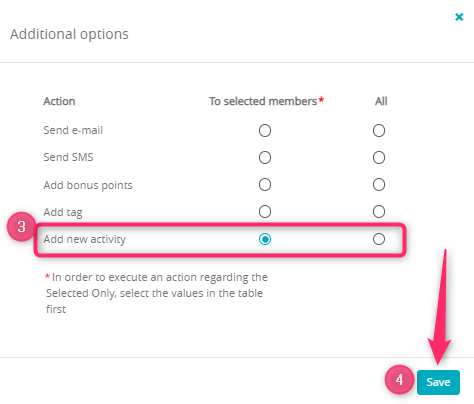Select Send e-mail to selected members

coord(265,130)
